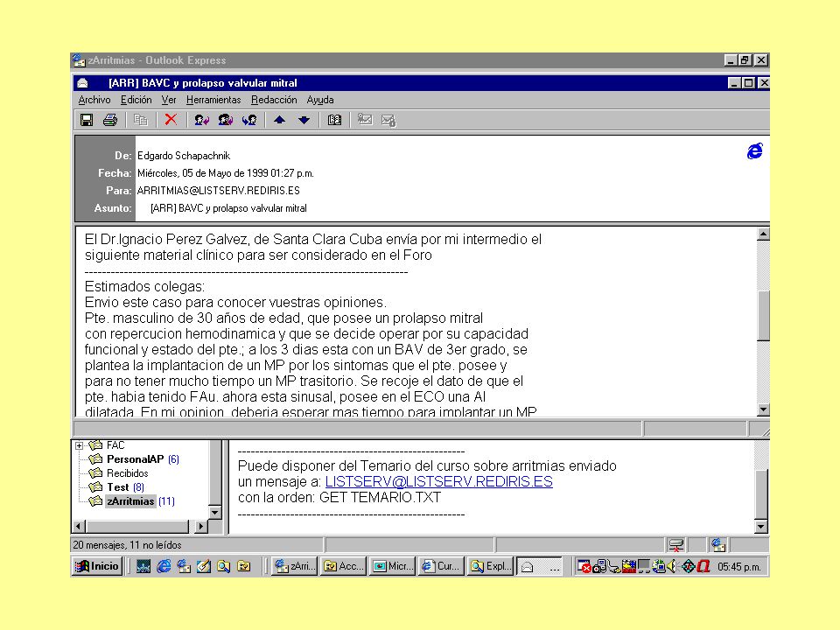The width and height of the screenshot is (840, 630).
Task: Delete the message with the red X
Action: point(171,120)
